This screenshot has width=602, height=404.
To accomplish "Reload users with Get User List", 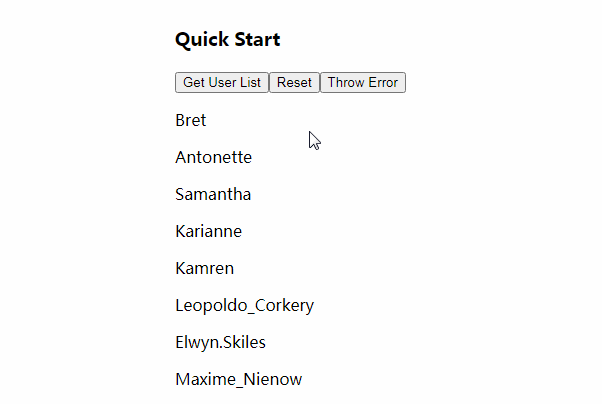I will 221,83.
